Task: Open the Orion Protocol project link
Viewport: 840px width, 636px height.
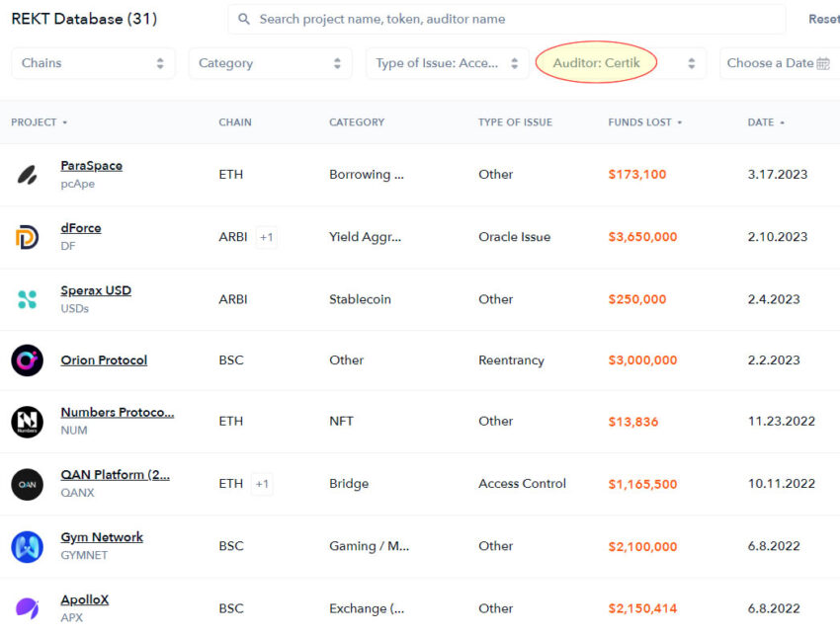Action: click(104, 360)
